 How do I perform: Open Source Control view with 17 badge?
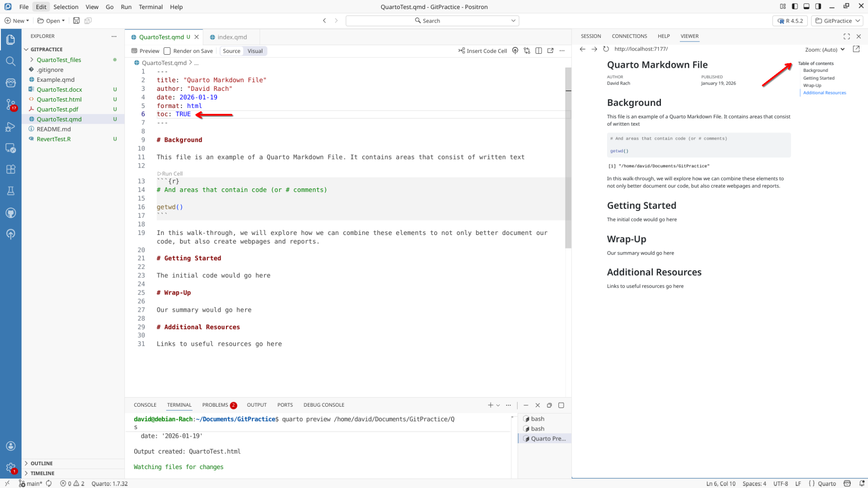(x=11, y=104)
